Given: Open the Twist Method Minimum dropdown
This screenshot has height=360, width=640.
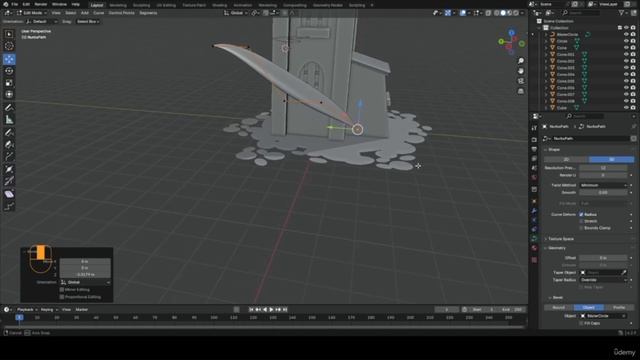Looking at the screenshot, I should (x=603, y=185).
